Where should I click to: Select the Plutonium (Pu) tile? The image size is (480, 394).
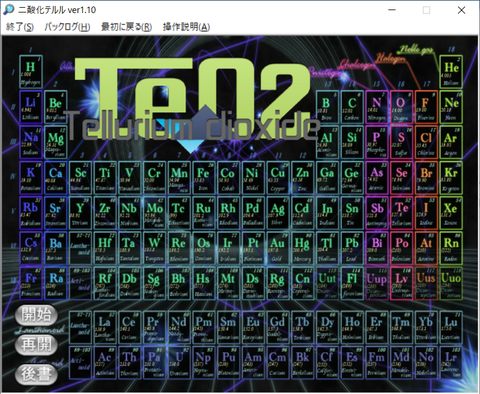pos(228,363)
